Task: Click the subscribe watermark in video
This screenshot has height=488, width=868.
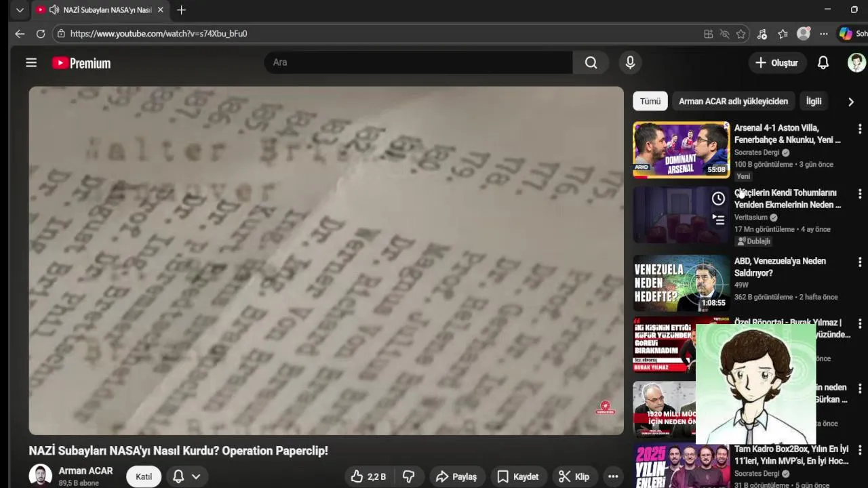Action: tap(606, 408)
